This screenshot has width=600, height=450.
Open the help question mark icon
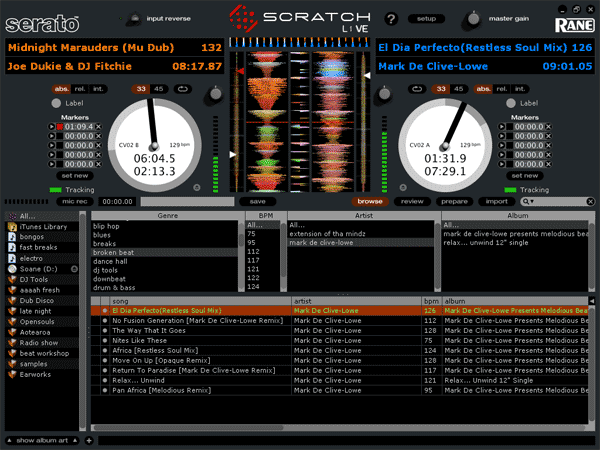pos(391,19)
